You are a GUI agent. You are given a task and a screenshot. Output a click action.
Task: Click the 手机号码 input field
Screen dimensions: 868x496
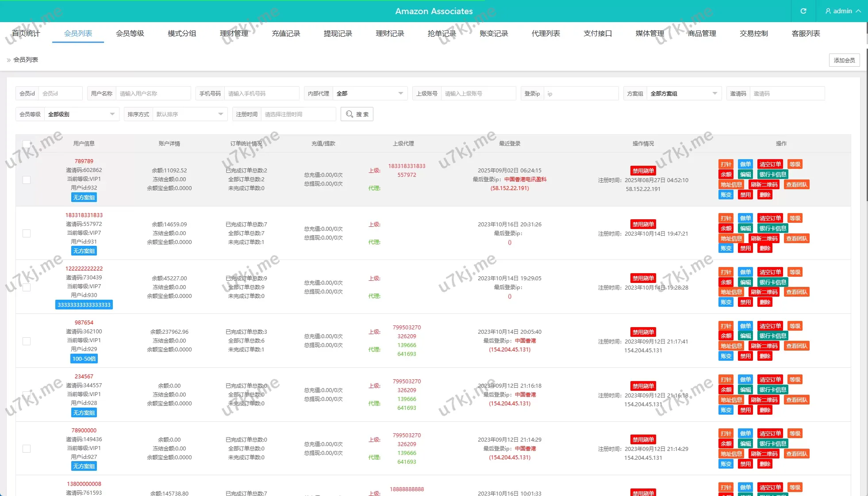point(261,93)
